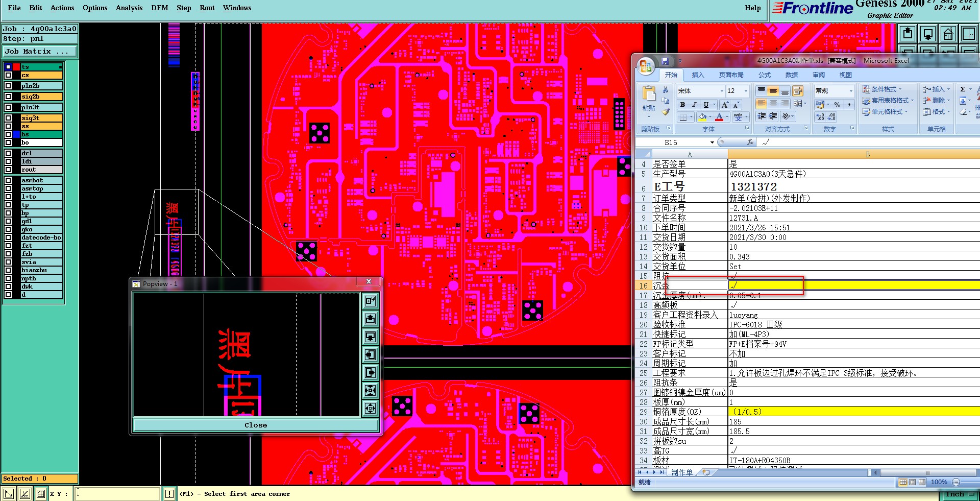Apply the yellow fill color bucket

click(x=702, y=117)
